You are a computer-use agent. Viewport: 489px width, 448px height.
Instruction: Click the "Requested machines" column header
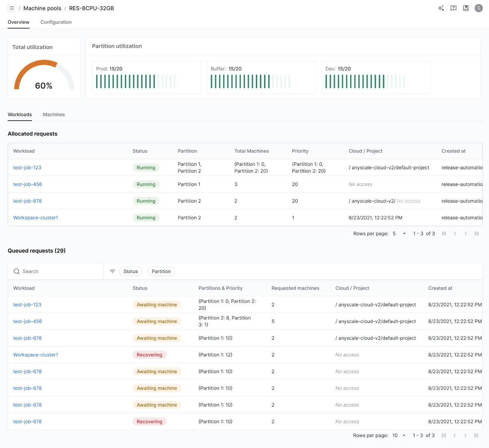295,288
